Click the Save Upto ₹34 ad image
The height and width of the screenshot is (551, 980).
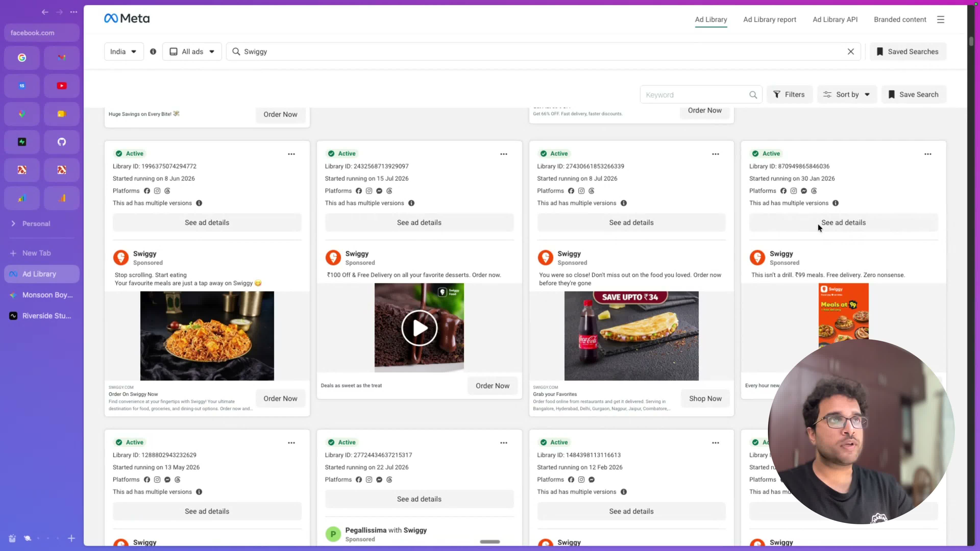point(631,336)
